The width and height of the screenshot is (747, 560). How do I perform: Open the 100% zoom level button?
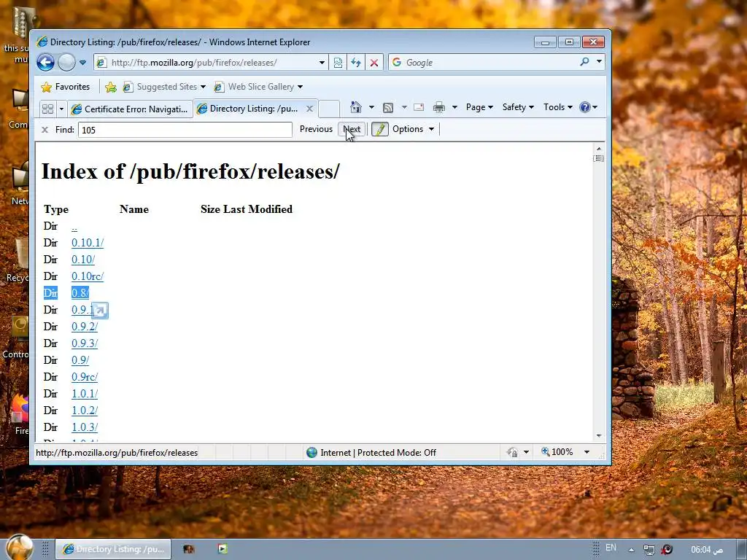(557, 452)
